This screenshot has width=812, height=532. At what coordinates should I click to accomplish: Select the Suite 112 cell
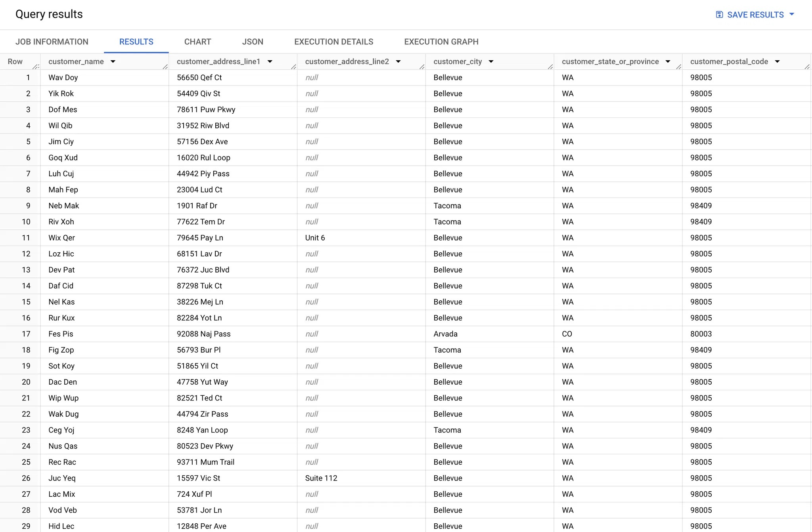321,478
